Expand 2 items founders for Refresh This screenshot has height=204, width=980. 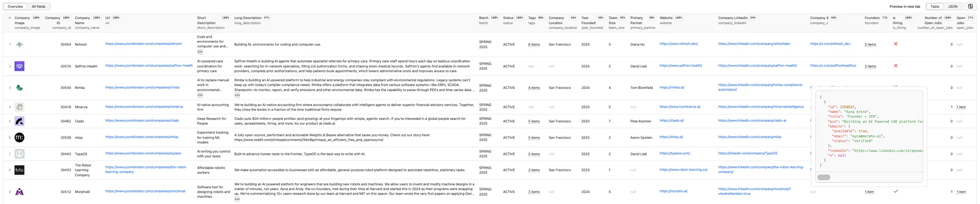[x=871, y=45]
